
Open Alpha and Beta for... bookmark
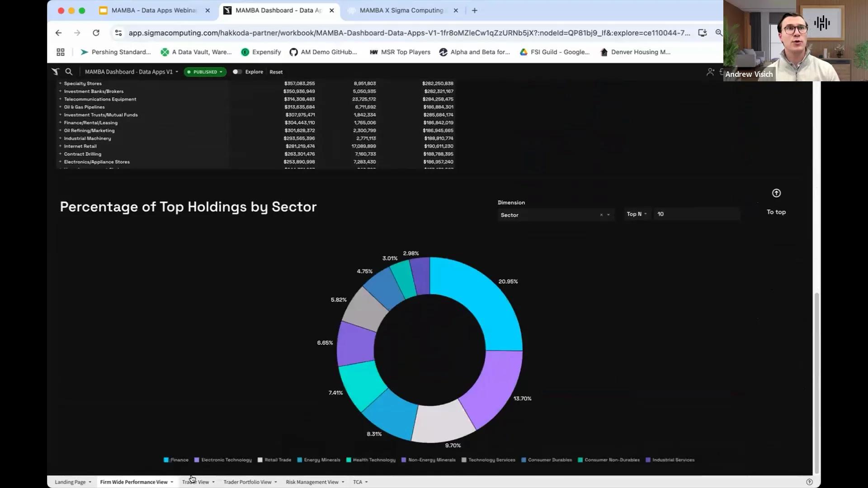coord(474,52)
